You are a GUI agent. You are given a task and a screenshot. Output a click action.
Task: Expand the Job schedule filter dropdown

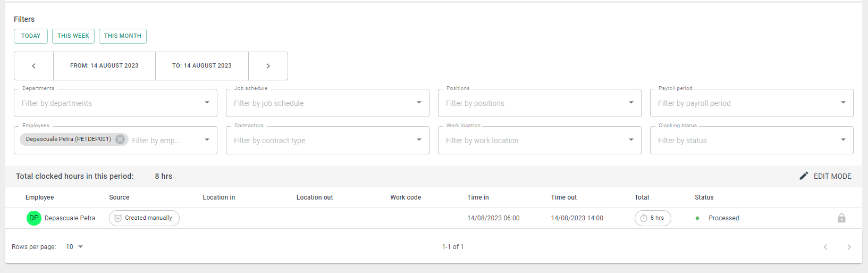point(327,103)
